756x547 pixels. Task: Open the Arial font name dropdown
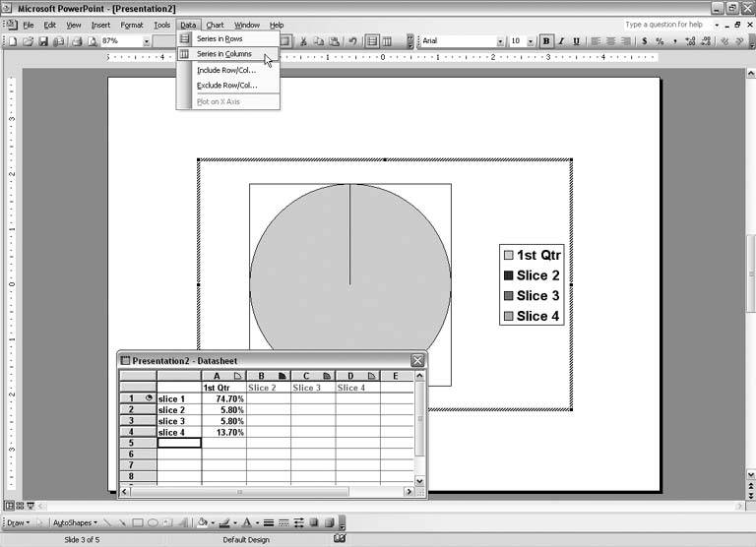pos(501,41)
